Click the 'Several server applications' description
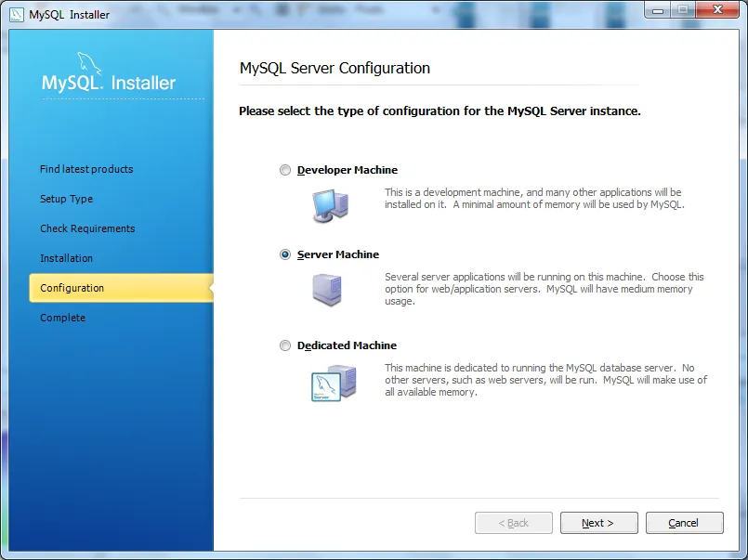748x560 pixels. pos(544,289)
